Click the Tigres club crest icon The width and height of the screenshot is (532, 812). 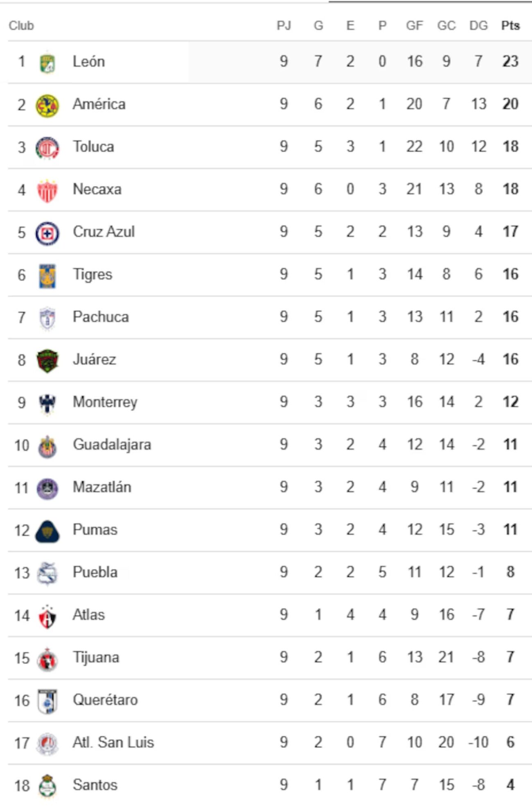click(47, 276)
